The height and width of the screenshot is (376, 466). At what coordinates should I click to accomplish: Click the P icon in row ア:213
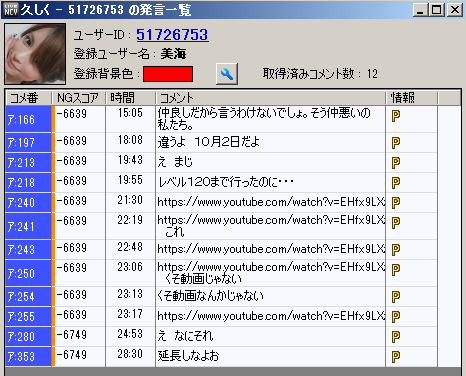(396, 163)
